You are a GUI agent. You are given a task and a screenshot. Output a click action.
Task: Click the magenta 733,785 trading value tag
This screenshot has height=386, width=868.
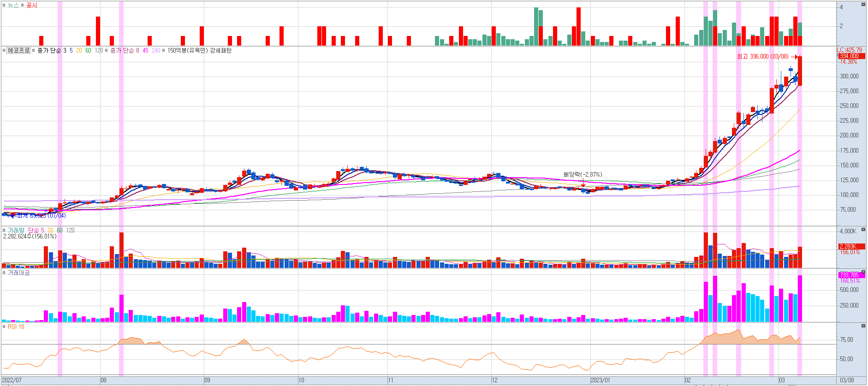(851, 275)
